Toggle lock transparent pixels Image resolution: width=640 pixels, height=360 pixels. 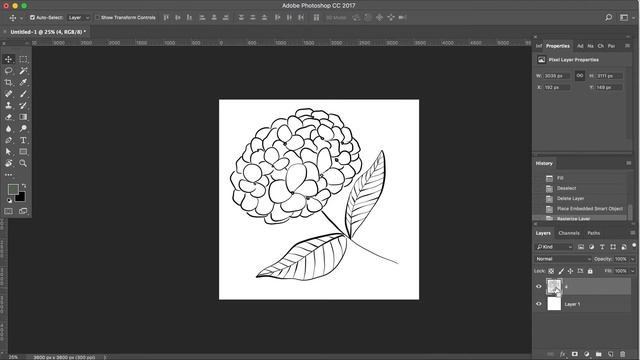click(551, 271)
